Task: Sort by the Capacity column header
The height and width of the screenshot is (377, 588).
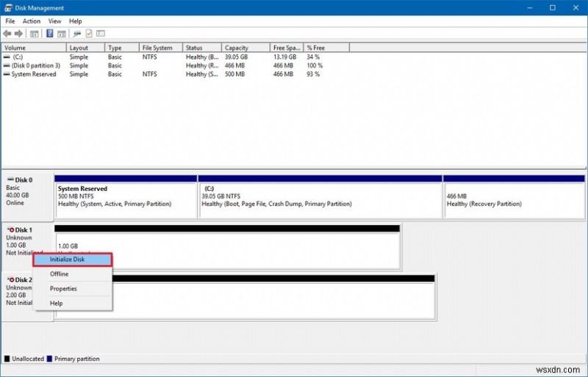Action: pos(245,48)
